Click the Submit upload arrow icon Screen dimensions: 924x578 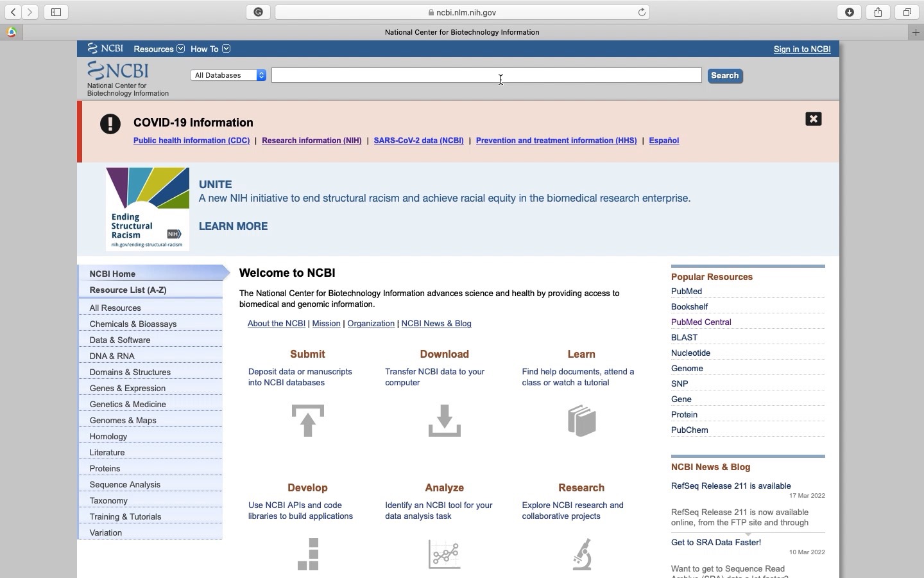click(x=308, y=421)
